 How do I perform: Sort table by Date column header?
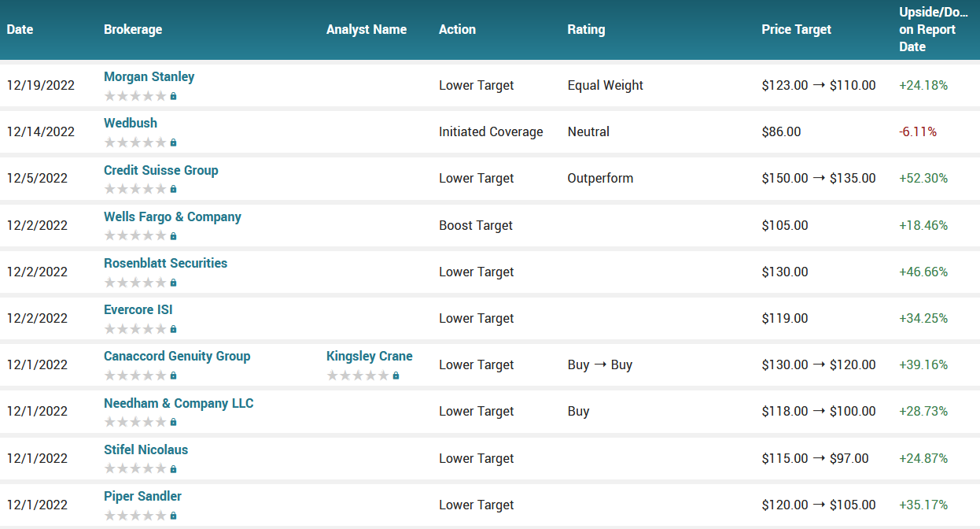coord(20,30)
